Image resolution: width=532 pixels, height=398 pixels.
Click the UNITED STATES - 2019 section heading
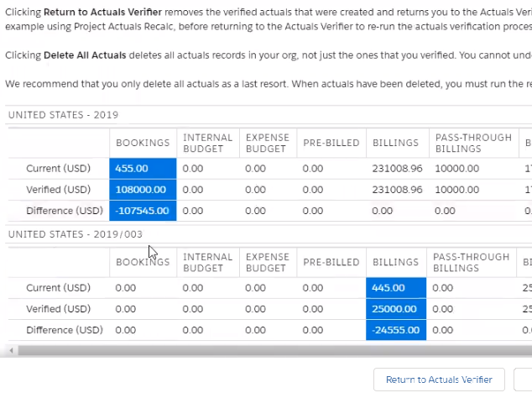(x=63, y=114)
